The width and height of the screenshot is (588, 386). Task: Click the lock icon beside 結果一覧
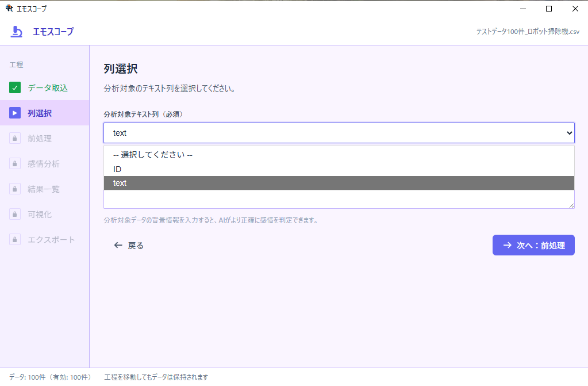click(15, 189)
